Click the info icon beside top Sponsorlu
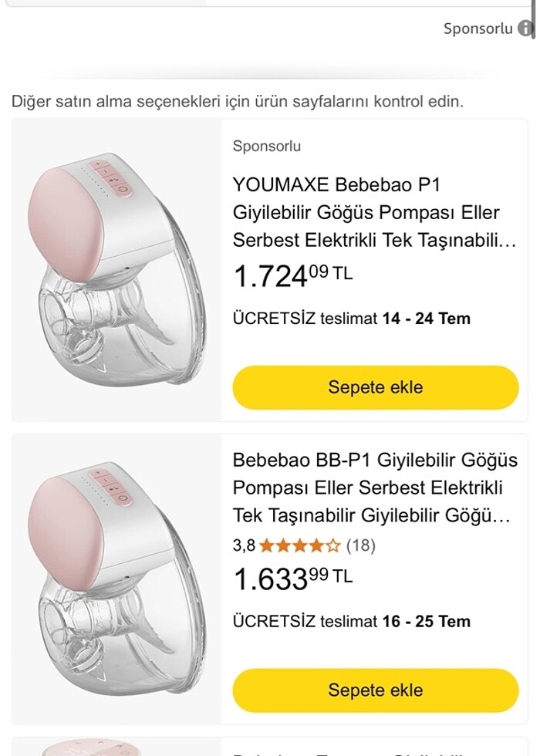This screenshot has width=540, height=756. (526, 29)
